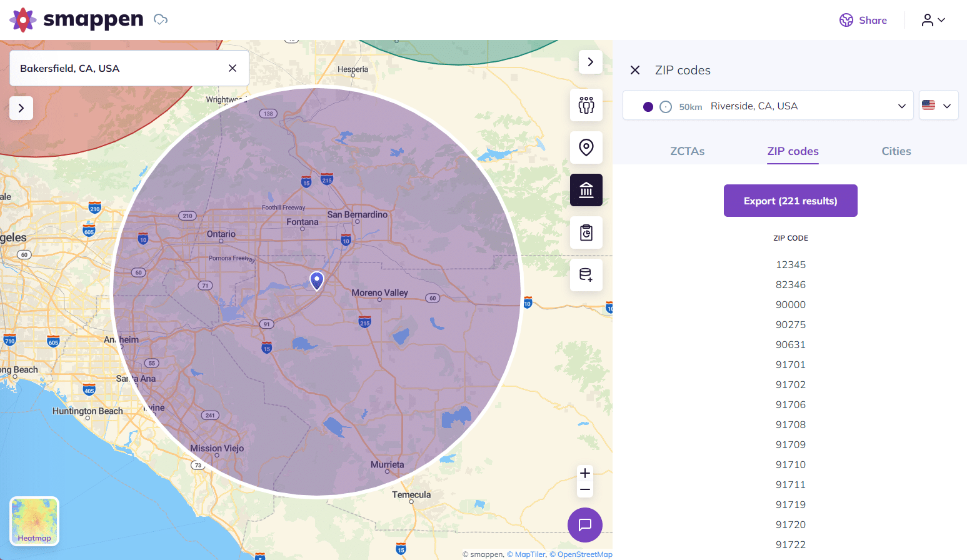Clear the Bakersfield search field
Screen dimensions: 967x560
tap(233, 68)
